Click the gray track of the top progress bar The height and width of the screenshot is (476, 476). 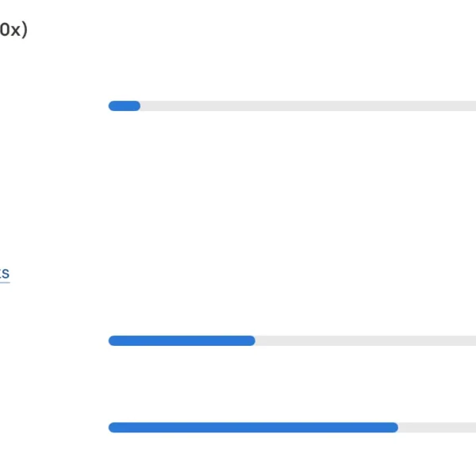coord(308,106)
